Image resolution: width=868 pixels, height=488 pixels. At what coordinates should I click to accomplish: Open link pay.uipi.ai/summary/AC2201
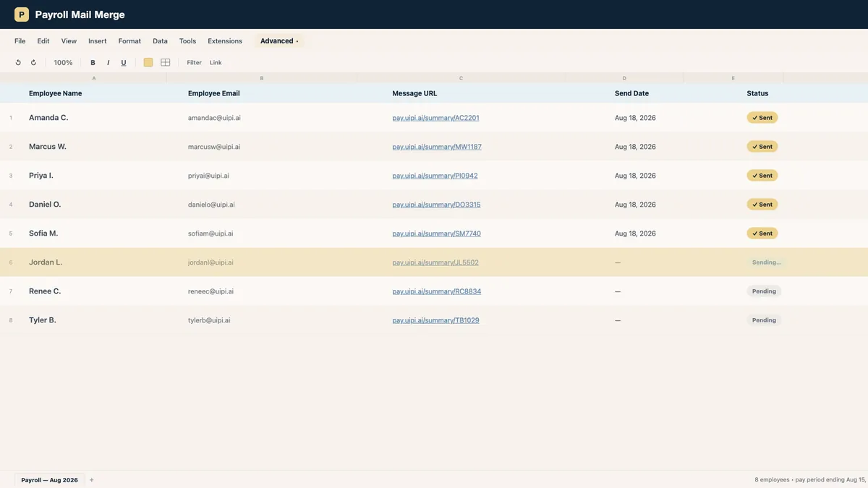coord(435,118)
